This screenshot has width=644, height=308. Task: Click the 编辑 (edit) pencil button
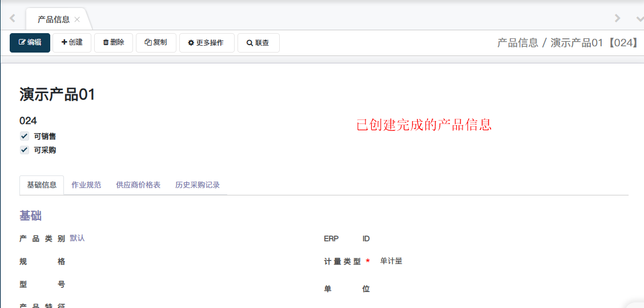pos(30,43)
